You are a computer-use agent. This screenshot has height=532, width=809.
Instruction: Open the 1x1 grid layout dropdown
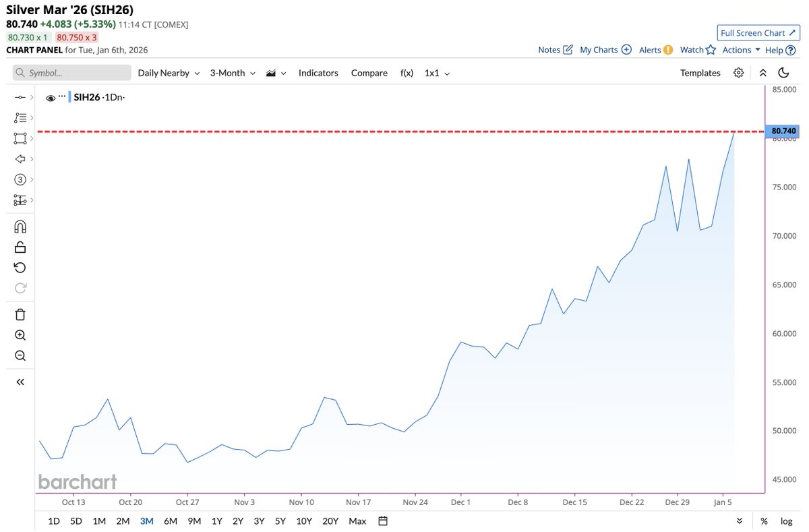437,73
